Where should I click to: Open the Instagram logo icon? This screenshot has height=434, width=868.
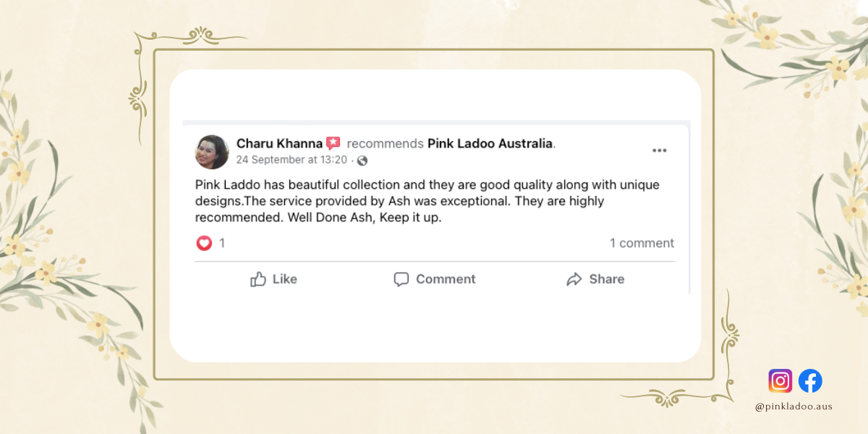tap(780, 380)
